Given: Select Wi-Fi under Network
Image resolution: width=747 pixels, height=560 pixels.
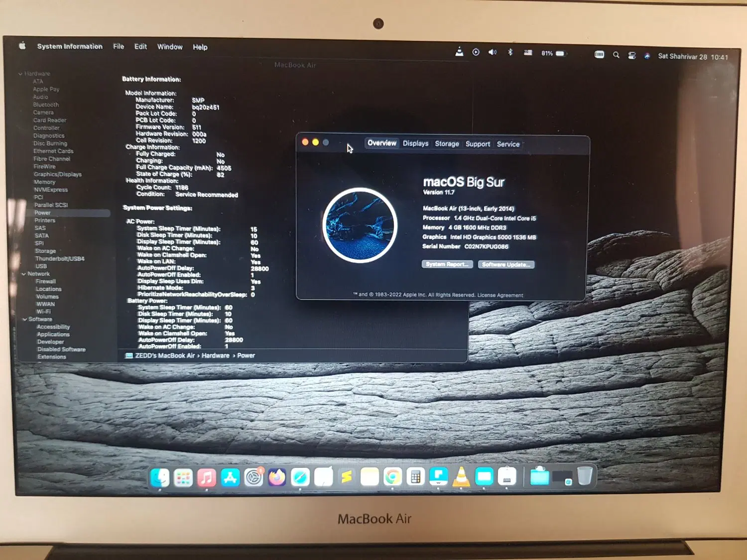Looking at the screenshot, I should click(43, 312).
